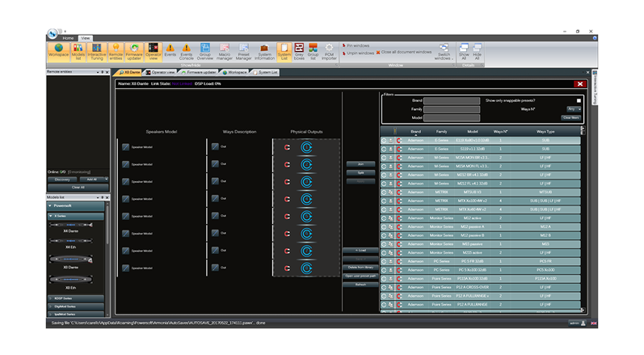Click the Events warning icon
This screenshot has width=644, height=355.
[x=170, y=50]
